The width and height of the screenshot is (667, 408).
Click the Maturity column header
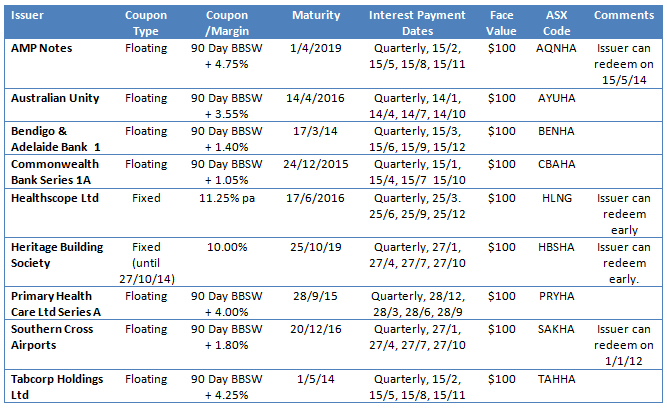(x=316, y=16)
